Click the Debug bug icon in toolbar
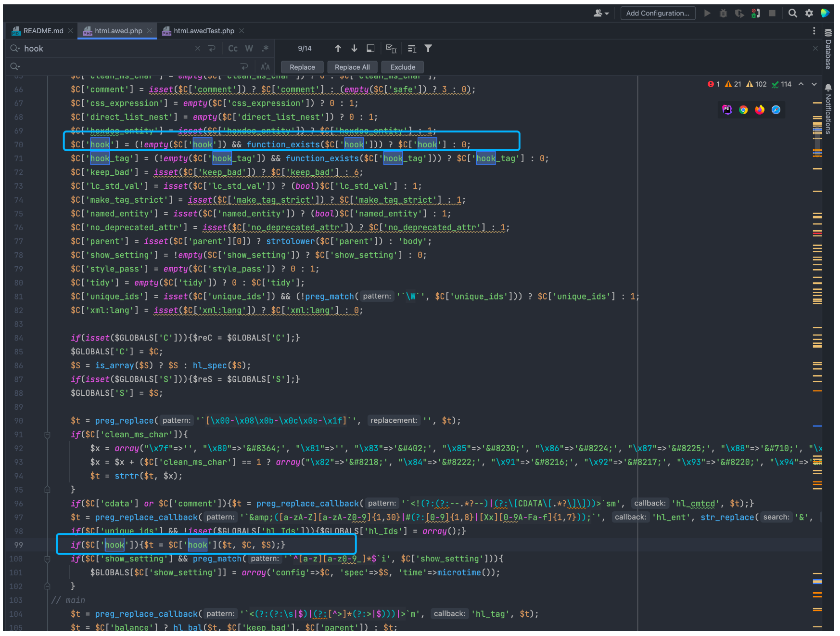The image size is (840, 636). [x=723, y=13]
